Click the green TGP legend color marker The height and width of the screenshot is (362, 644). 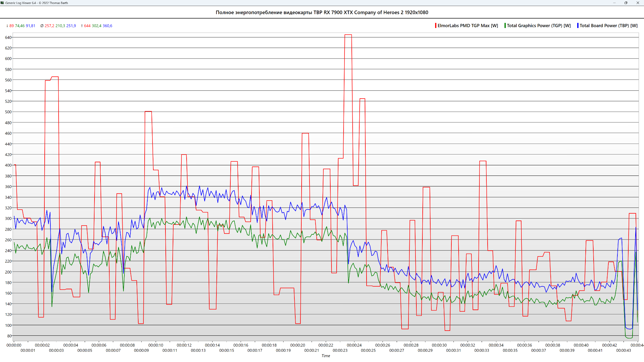[505, 26]
